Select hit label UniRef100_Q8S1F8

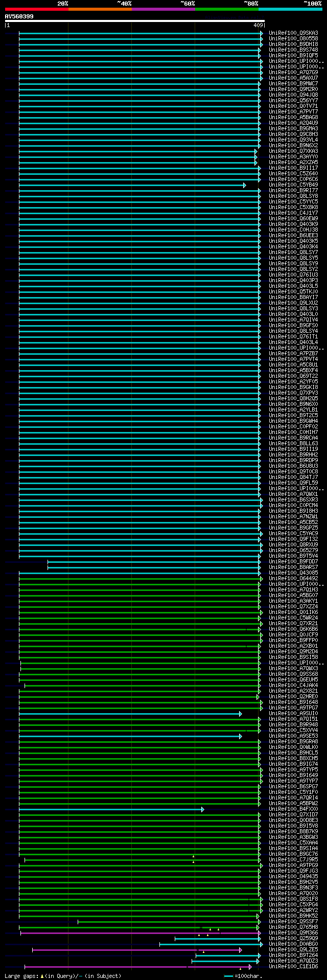pyautogui.click(x=293, y=899)
